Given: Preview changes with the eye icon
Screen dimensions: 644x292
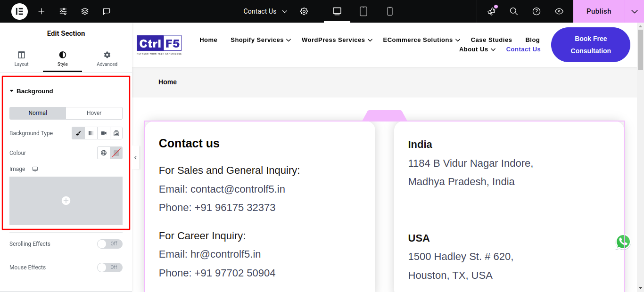Looking at the screenshot, I should click(x=559, y=11).
